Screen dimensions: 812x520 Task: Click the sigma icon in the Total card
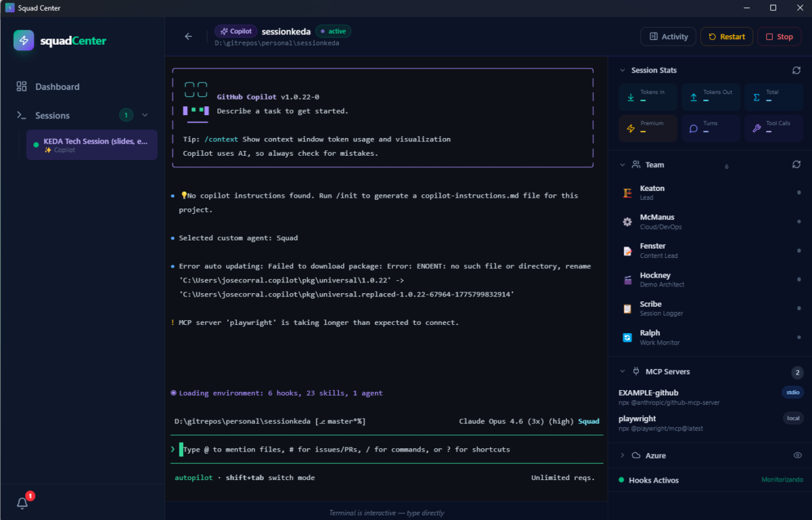pos(757,97)
